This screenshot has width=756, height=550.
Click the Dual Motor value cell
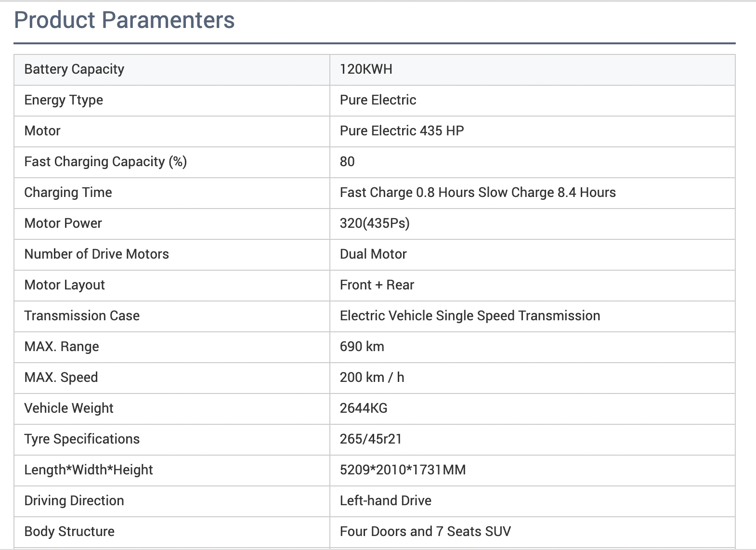tap(373, 254)
